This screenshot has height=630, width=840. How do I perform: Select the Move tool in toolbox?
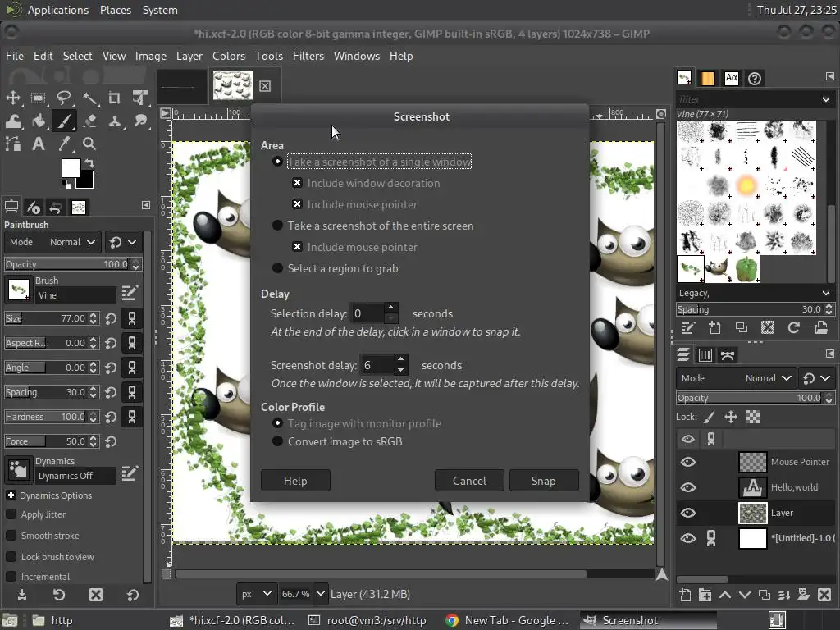coord(13,98)
